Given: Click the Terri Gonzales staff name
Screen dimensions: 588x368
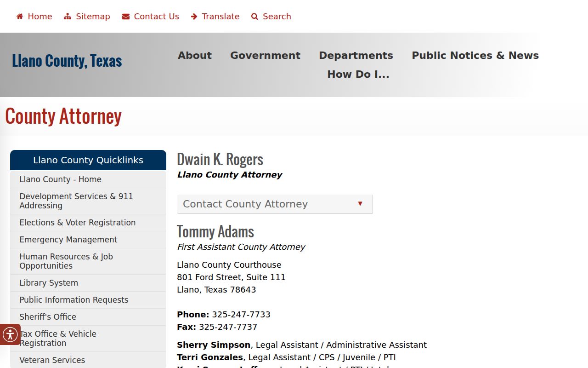Looking at the screenshot, I should tap(210, 357).
